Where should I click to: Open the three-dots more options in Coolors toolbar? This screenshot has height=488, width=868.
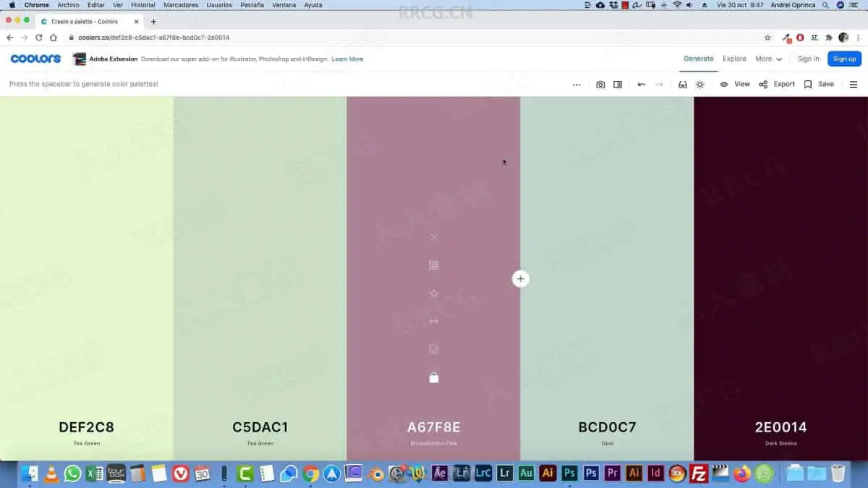[576, 85]
